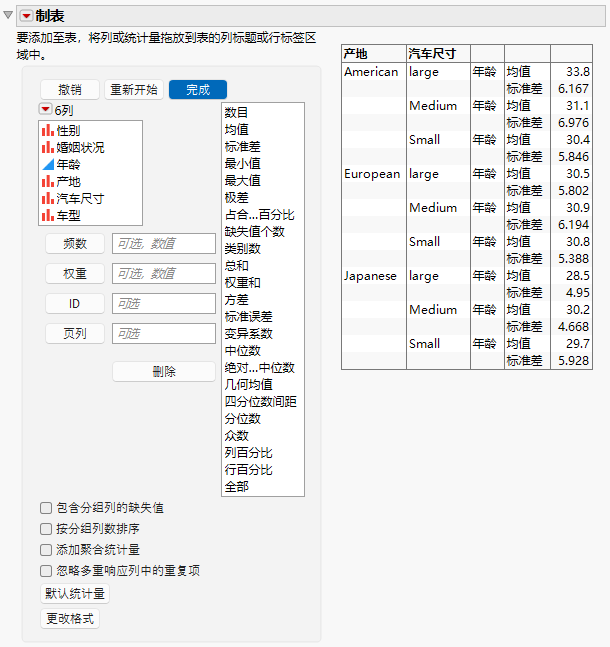Image resolution: width=610 pixels, height=647 pixels.
Task: Click the Japanese row label in the table
Action: 370,276
